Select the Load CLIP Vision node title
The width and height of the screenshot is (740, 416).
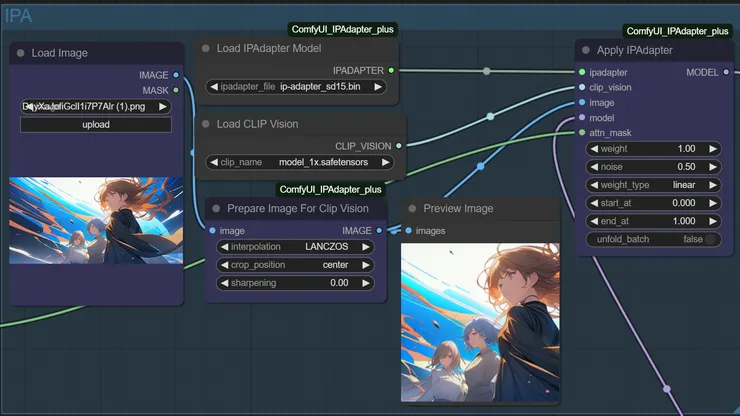click(x=257, y=124)
